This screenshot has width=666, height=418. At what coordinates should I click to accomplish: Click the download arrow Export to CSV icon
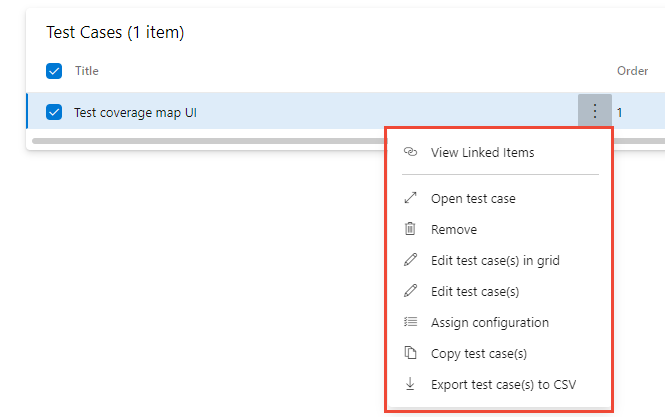click(410, 384)
